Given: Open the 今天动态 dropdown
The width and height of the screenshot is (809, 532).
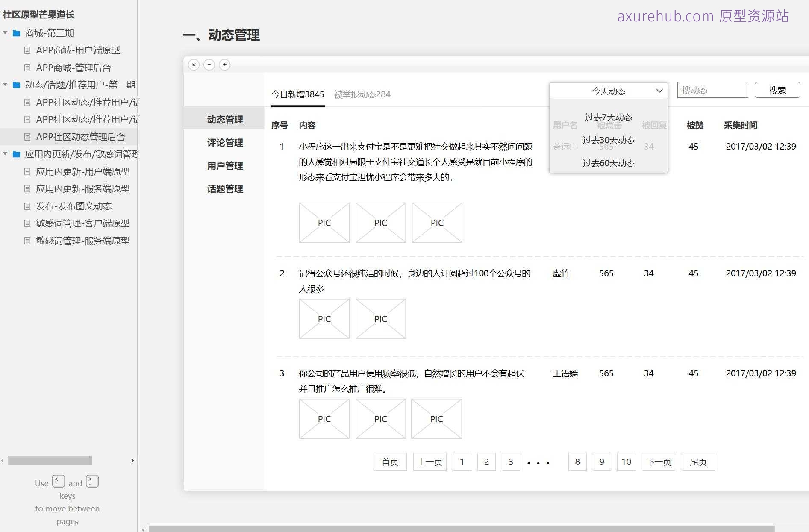Looking at the screenshot, I should tap(608, 91).
